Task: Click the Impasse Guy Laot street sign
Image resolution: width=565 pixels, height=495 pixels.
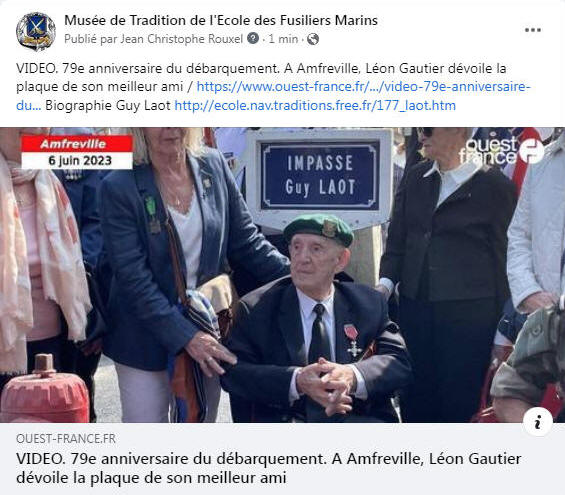Action: 320,175
